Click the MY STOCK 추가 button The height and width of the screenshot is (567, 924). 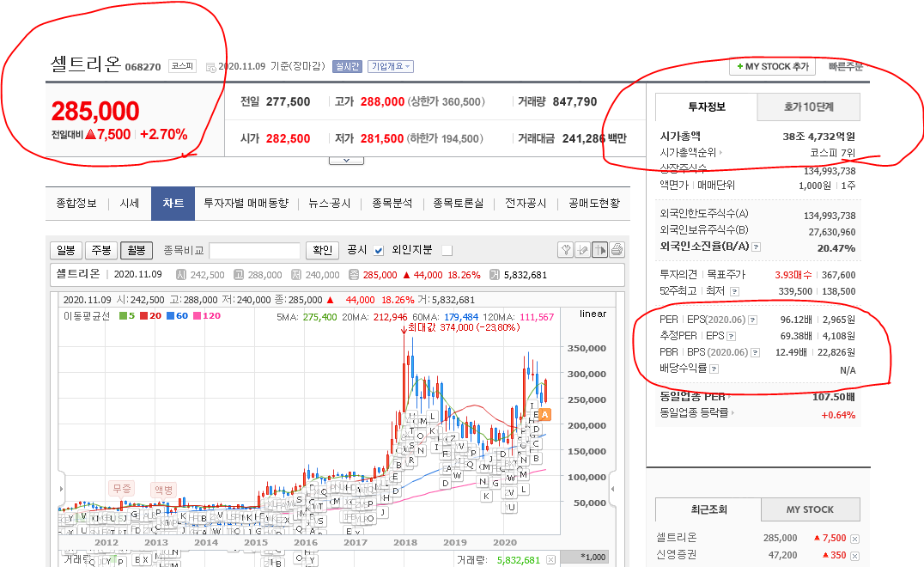click(773, 67)
